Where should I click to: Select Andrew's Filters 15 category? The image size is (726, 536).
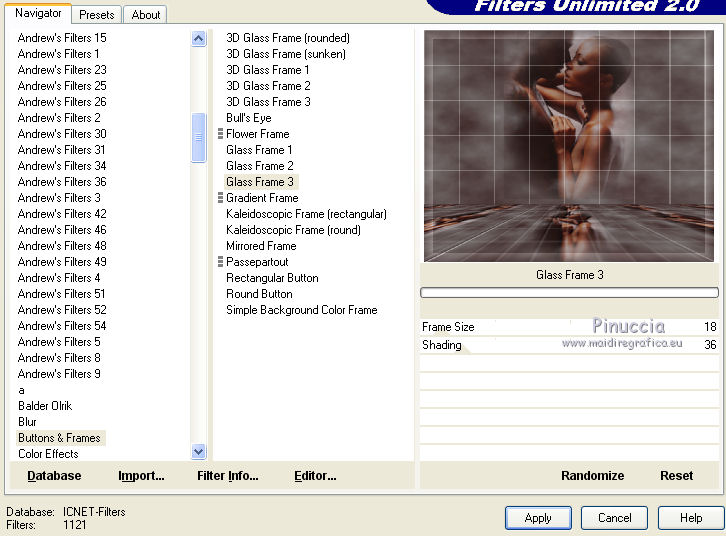(x=62, y=37)
